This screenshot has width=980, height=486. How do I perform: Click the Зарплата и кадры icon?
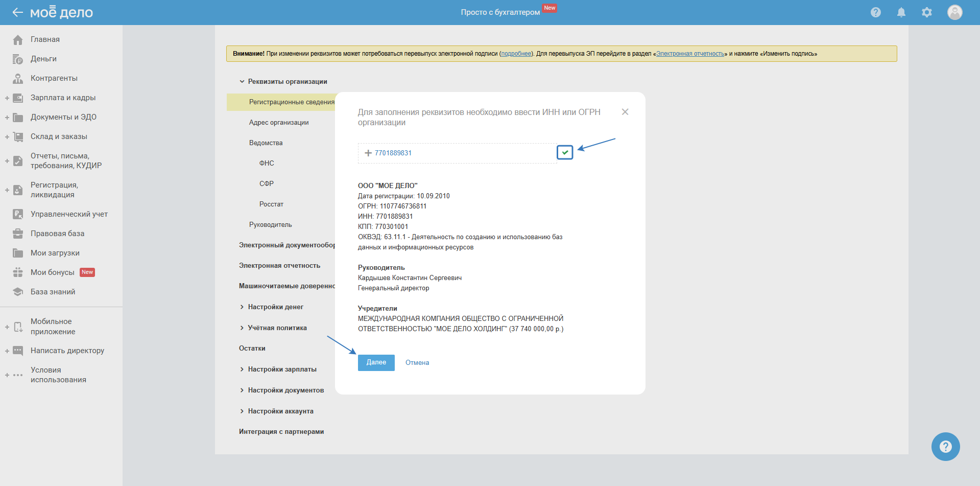click(x=18, y=98)
